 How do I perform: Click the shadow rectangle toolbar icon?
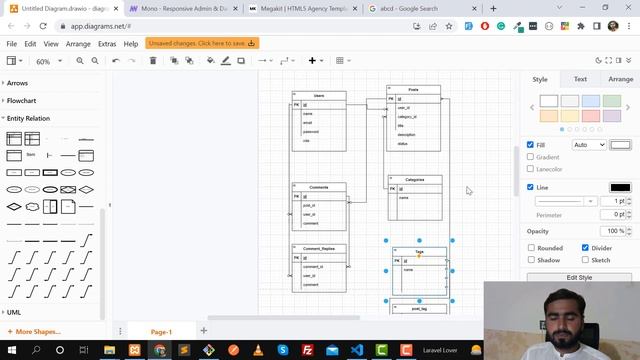point(241,60)
